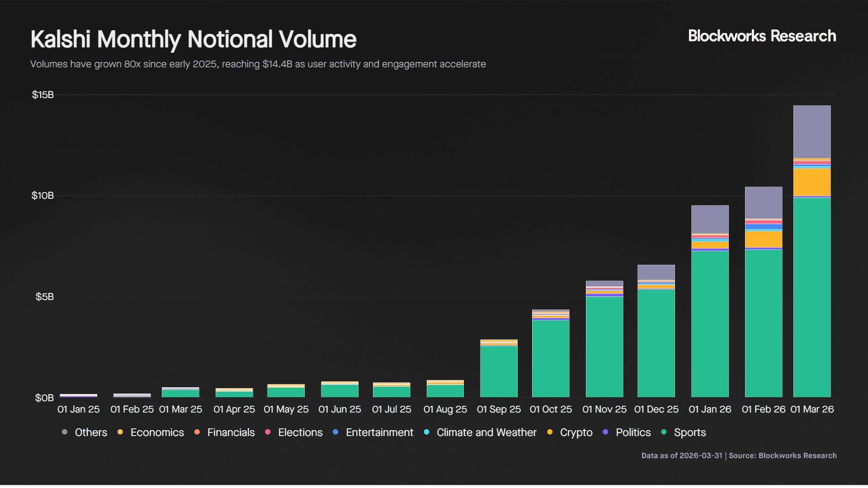The width and height of the screenshot is (868, 488).
Task: Expand the tallest bar for 01 Mar 26
Action: click(x=812, y=249)
